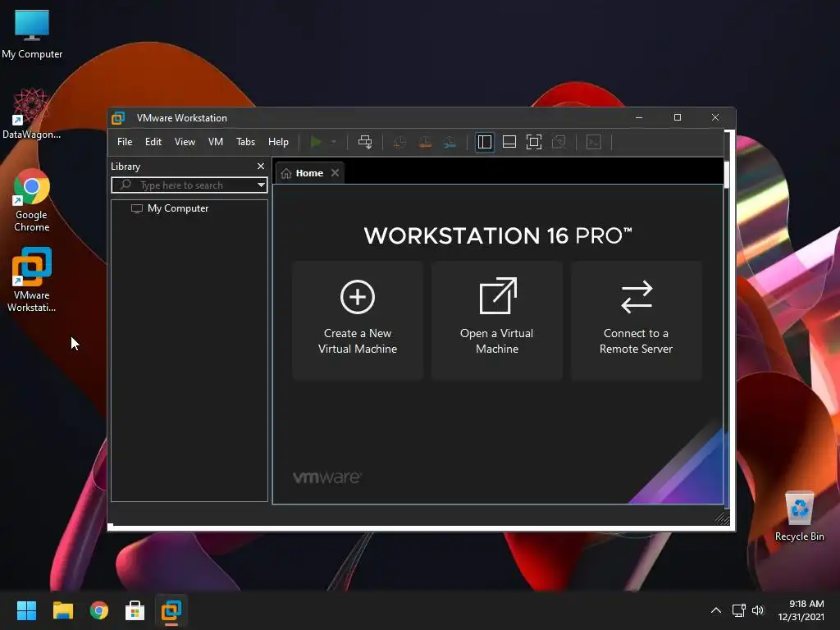
Task: Click the volume speaker icon in tray
Action: point(757,610)
